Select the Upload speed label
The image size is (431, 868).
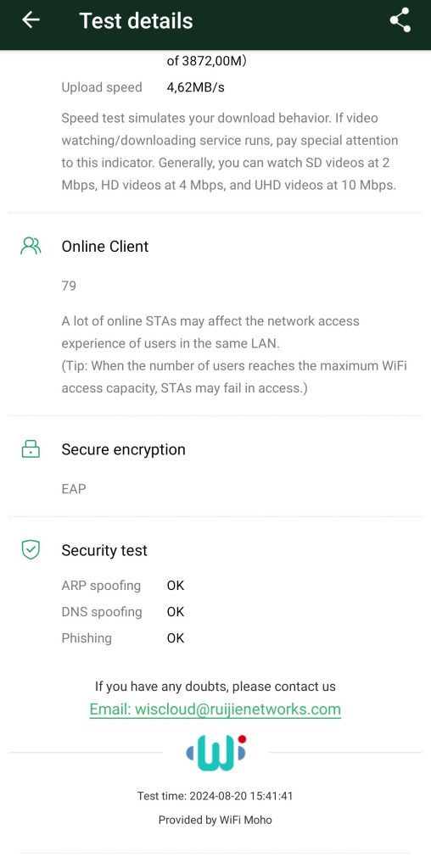coord(101,87)
